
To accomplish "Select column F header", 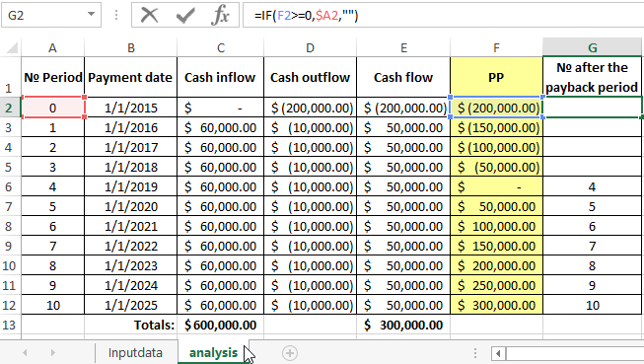I will tap(496, 48).
